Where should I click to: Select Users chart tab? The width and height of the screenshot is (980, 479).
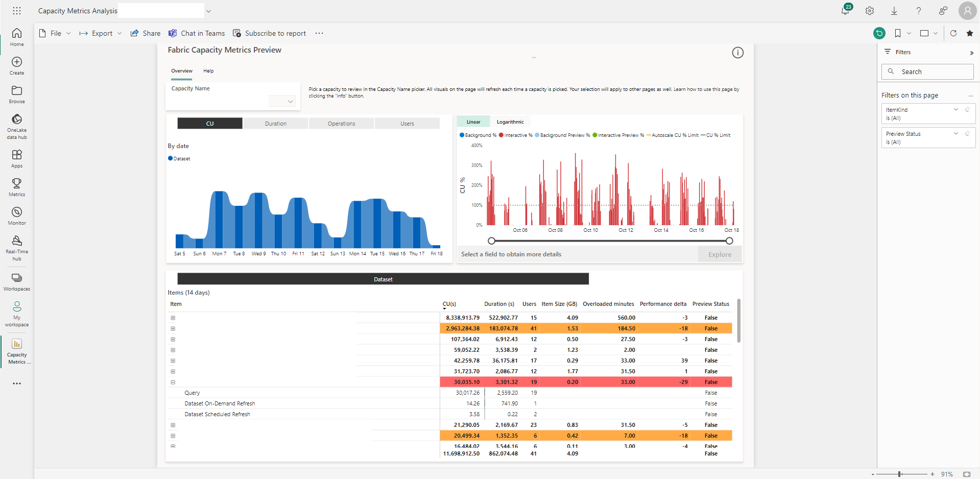(407, 124)
